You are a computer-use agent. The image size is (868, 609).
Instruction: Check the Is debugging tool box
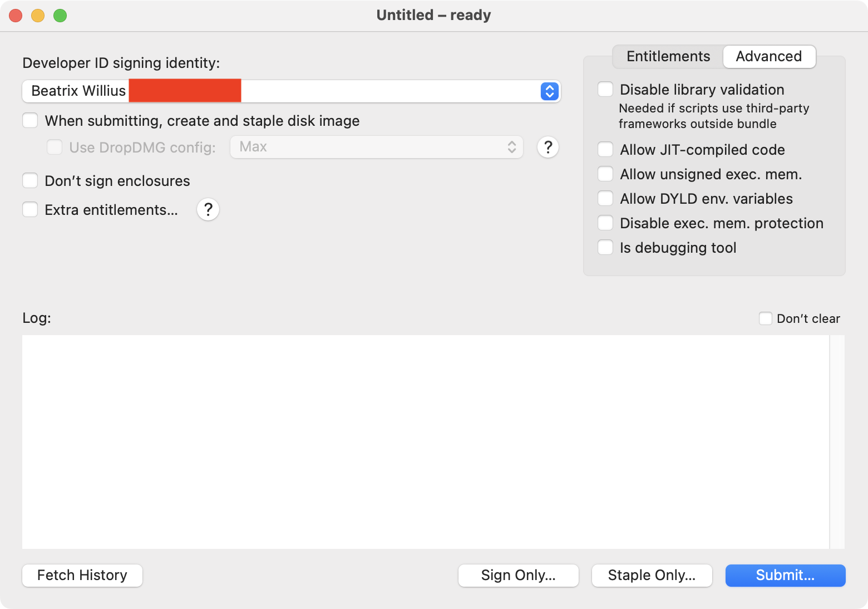point(605,248)
